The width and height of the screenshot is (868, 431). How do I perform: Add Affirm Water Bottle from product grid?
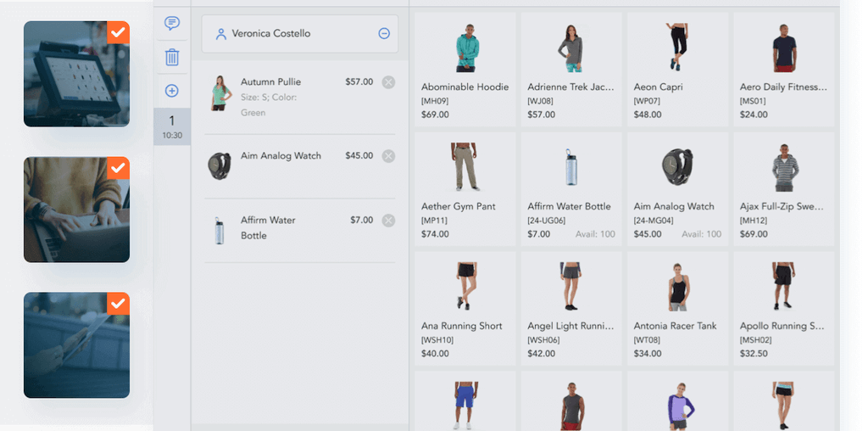[571, 189]
